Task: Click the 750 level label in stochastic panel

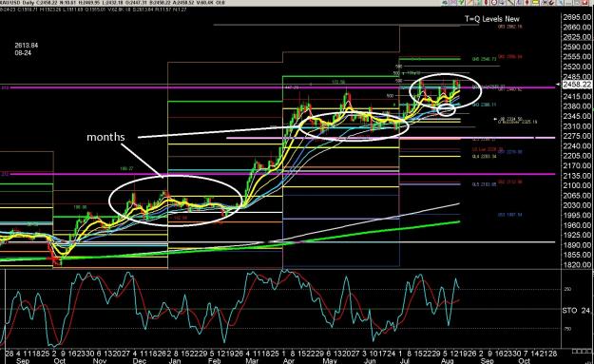Action: tap(567, 329)
